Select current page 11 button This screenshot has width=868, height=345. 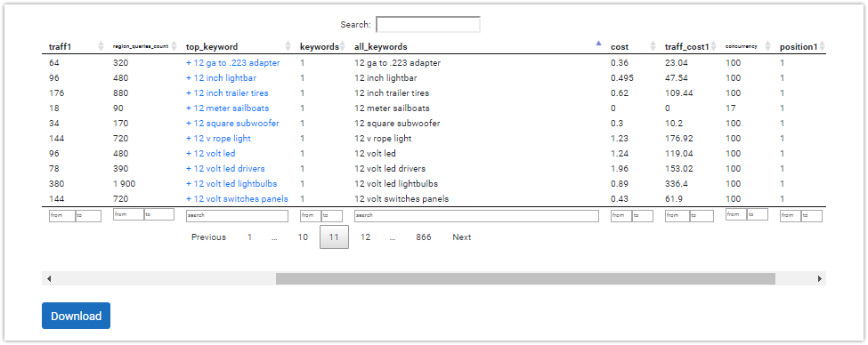335,237
